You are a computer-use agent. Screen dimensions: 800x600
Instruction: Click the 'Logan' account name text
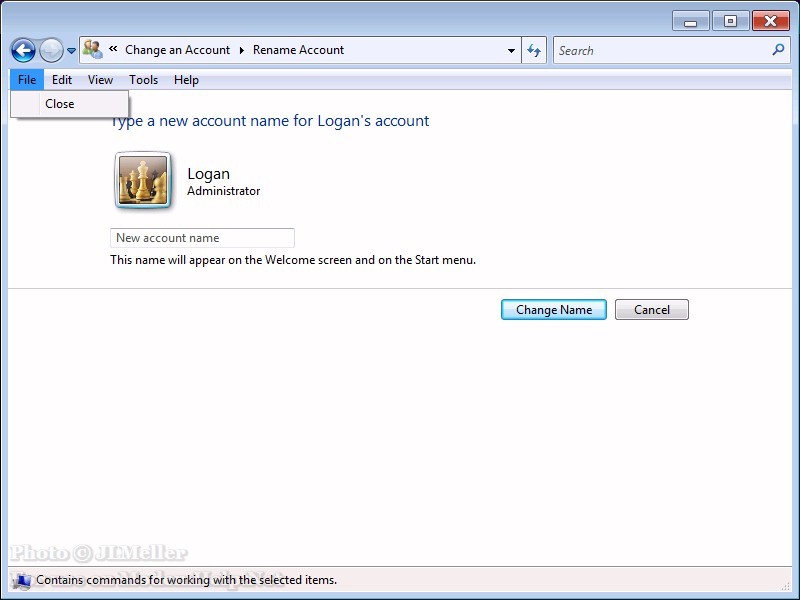click(208, 173)
